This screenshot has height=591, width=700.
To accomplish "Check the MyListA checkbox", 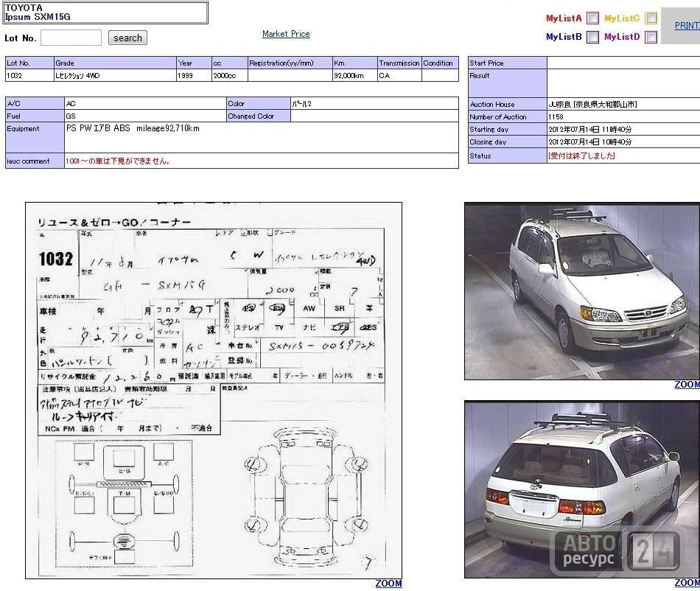I will coord(593,18).
